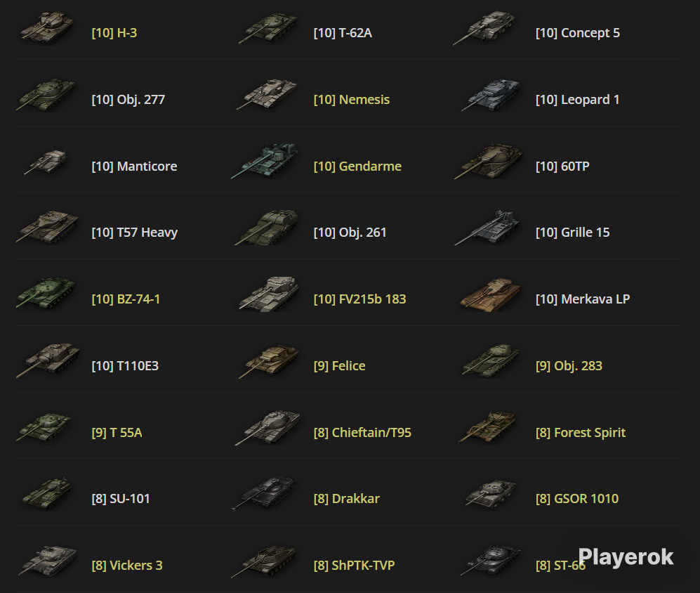
Task: Click the T110E3 tank icon
Action: (x=48, y=360)
